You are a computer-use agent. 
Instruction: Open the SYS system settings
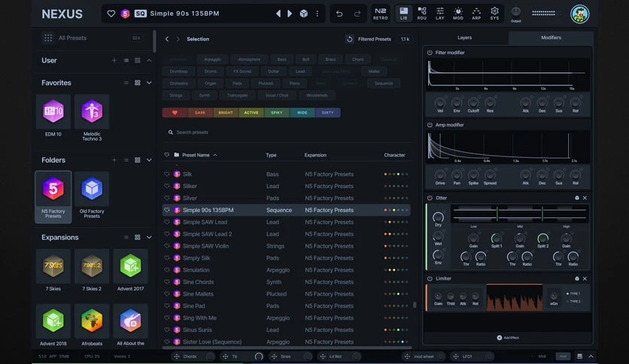tap(494, 14)
